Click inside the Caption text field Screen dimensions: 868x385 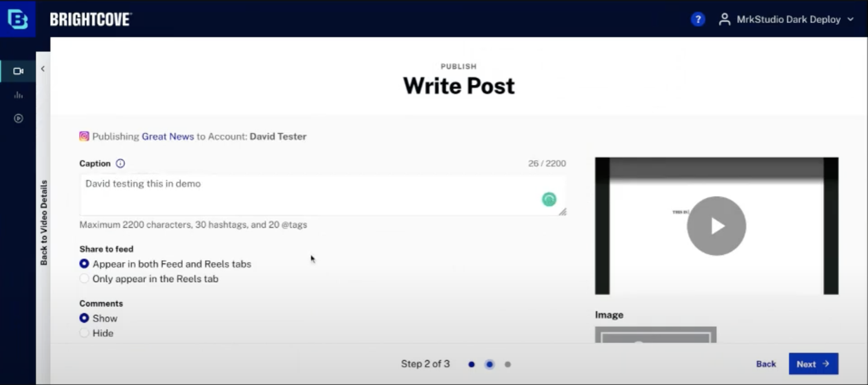tap(312, 195)
